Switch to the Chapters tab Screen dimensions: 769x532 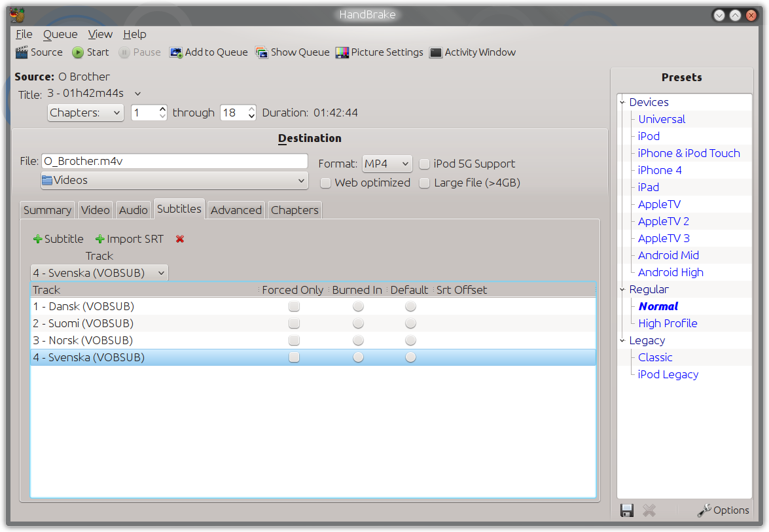(x=295, y=210)
